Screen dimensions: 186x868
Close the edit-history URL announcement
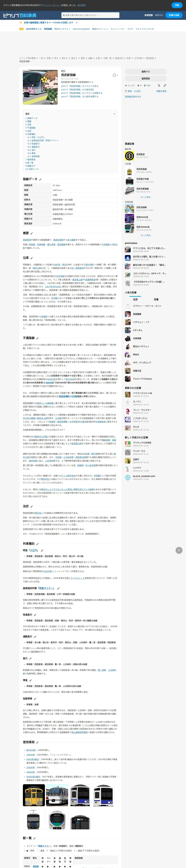[77, 23]
